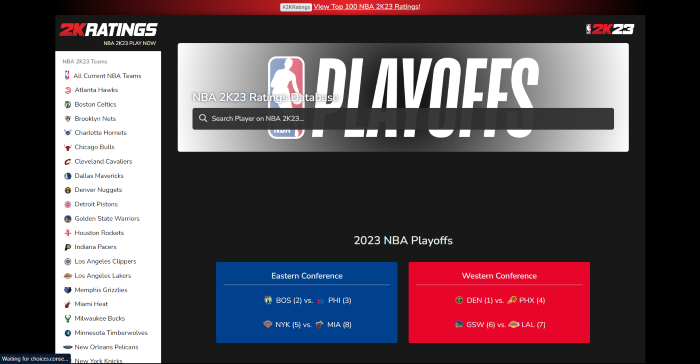
Task: Click the MIA (8) playoff team link
Action: [339, 325]
